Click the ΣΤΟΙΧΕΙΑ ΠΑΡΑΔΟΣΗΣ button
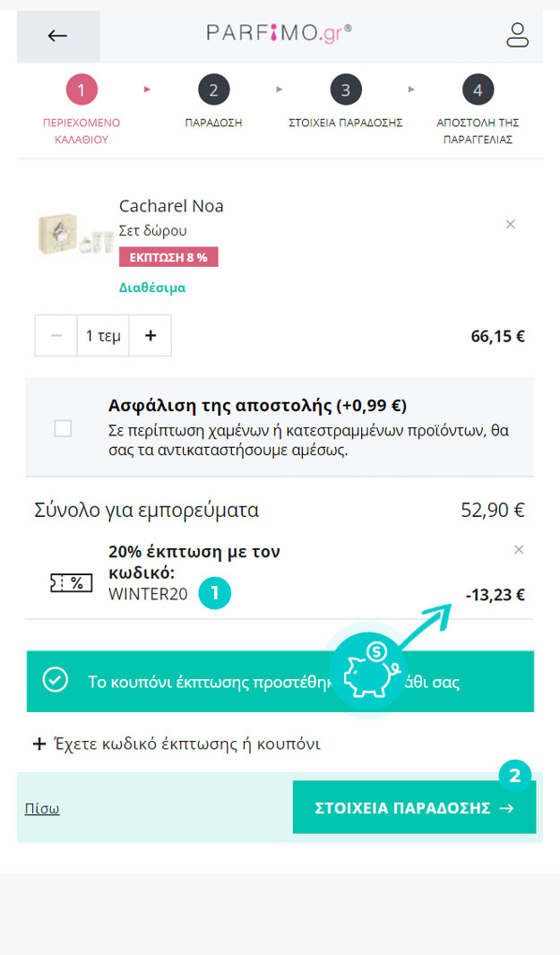 [x=414, y=808]
